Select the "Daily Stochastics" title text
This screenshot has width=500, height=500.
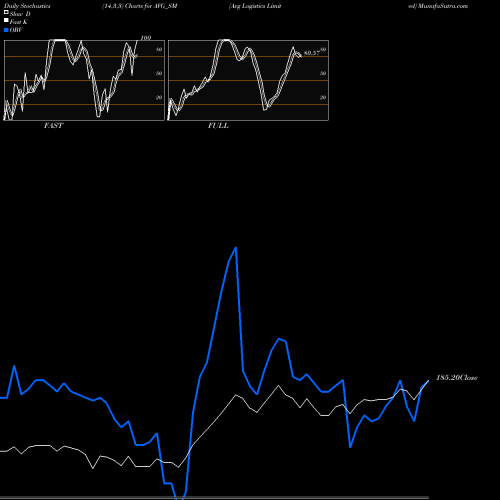click(x=27, y=6)
